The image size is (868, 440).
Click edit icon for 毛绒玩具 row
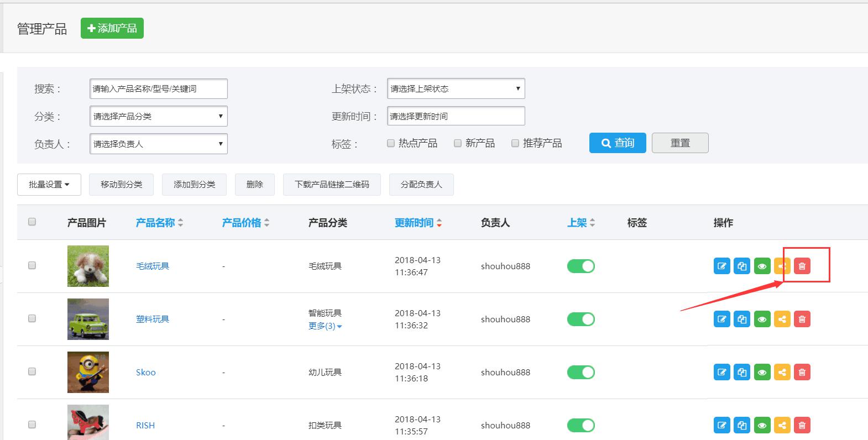pyautogui.click(x=721, y=266)
